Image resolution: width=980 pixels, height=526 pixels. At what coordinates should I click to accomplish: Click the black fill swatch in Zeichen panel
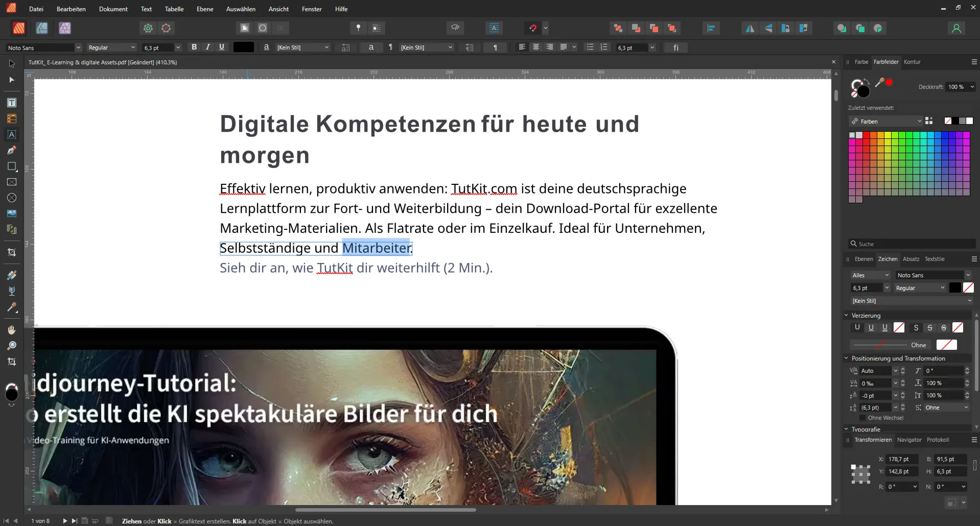pyautogui.click(x=955, y=288)
